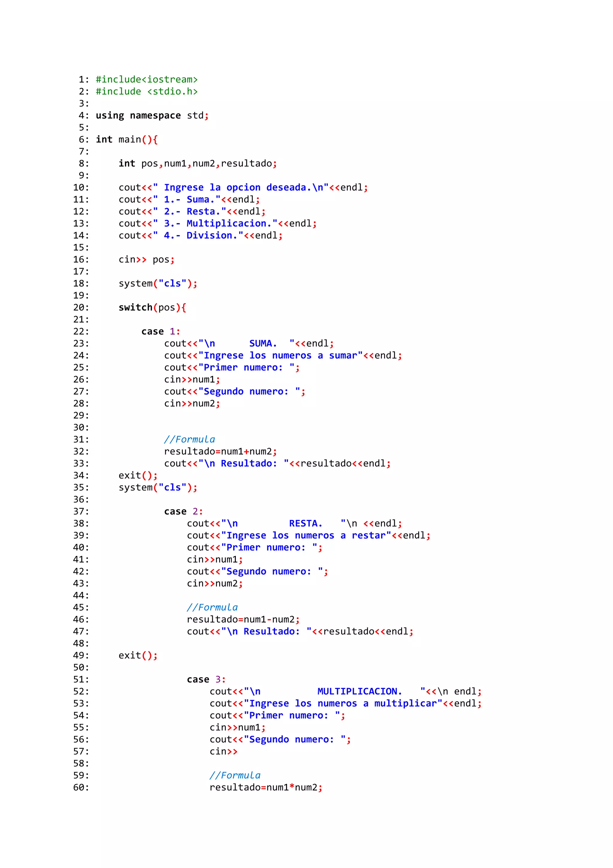
Task: Click 'resultado=num1+num2;' line
Action: point(221,452)
